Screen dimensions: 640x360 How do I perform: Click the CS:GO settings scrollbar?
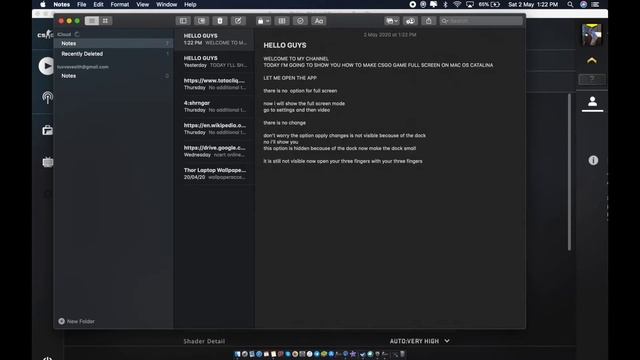click(x=569, y=172)
